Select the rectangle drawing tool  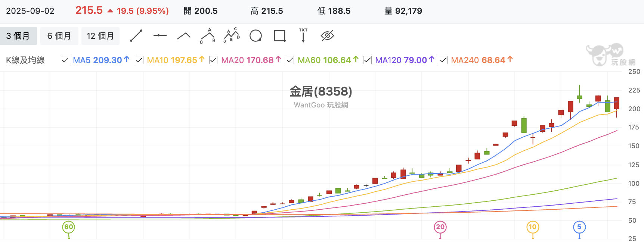(x=280, y=36)
